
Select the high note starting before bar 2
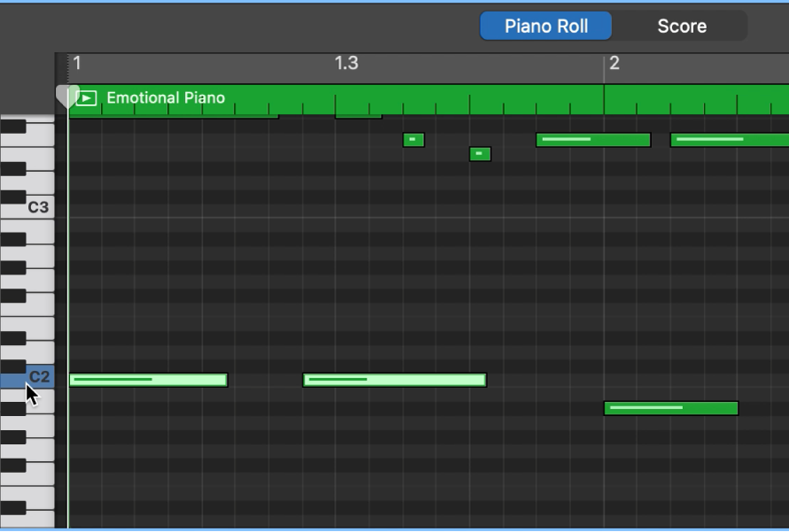click(592, 139)
